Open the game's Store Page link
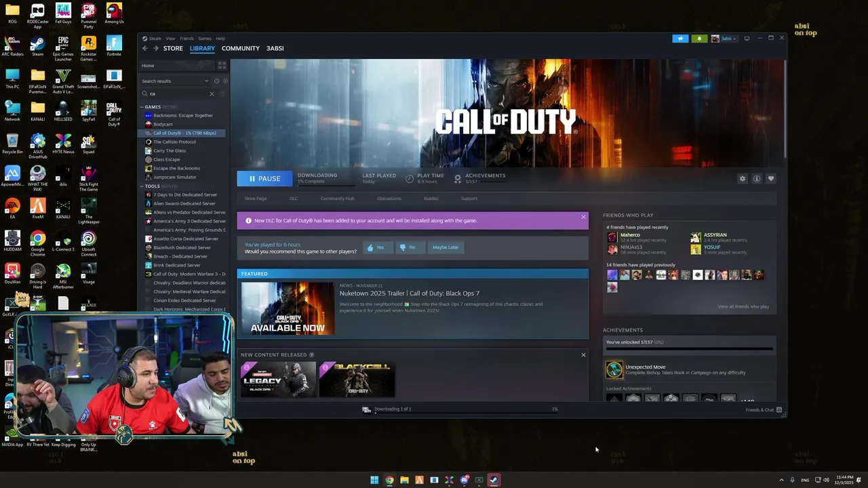 pos(256,199)
